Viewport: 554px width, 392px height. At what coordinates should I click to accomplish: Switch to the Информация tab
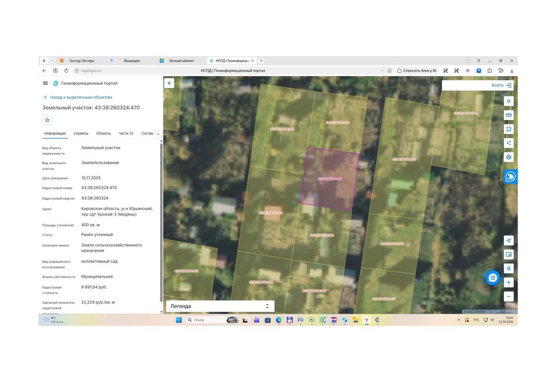55,133
